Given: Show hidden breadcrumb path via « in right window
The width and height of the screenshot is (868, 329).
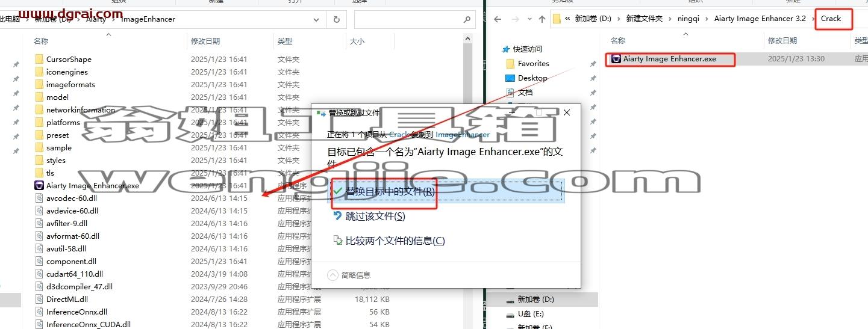Looking at the screenshot, I should coord(567,19).
